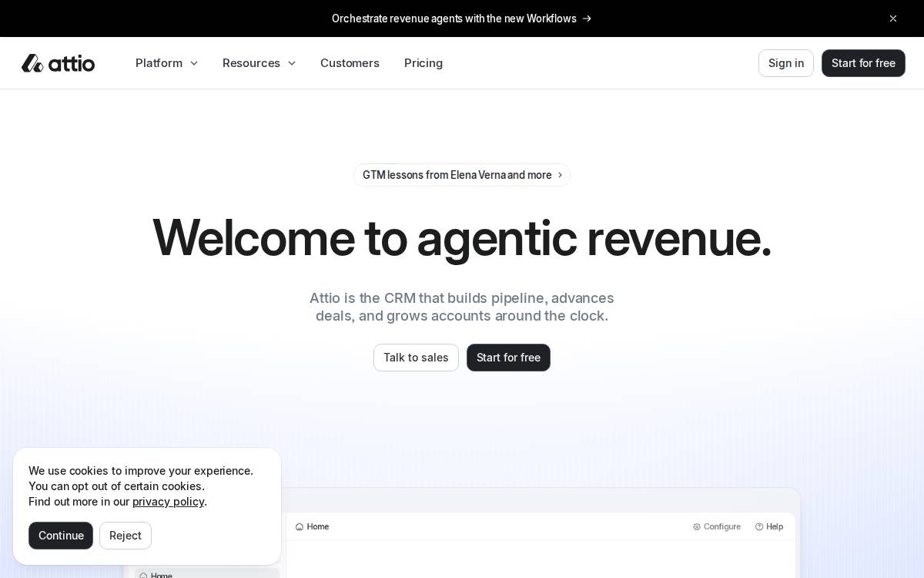
Task: Open GTM lessons from Elena Verna pill
Action: 462,175
